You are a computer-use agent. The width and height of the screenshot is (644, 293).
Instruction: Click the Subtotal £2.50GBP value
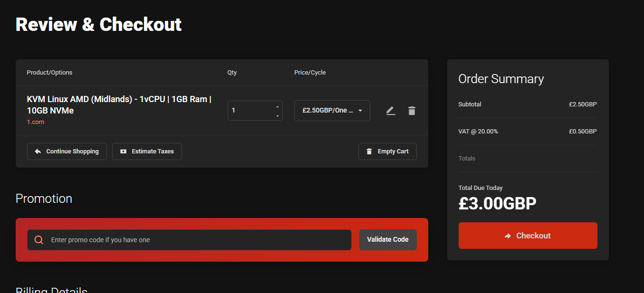pyautogui.click(x=583, y=104)
